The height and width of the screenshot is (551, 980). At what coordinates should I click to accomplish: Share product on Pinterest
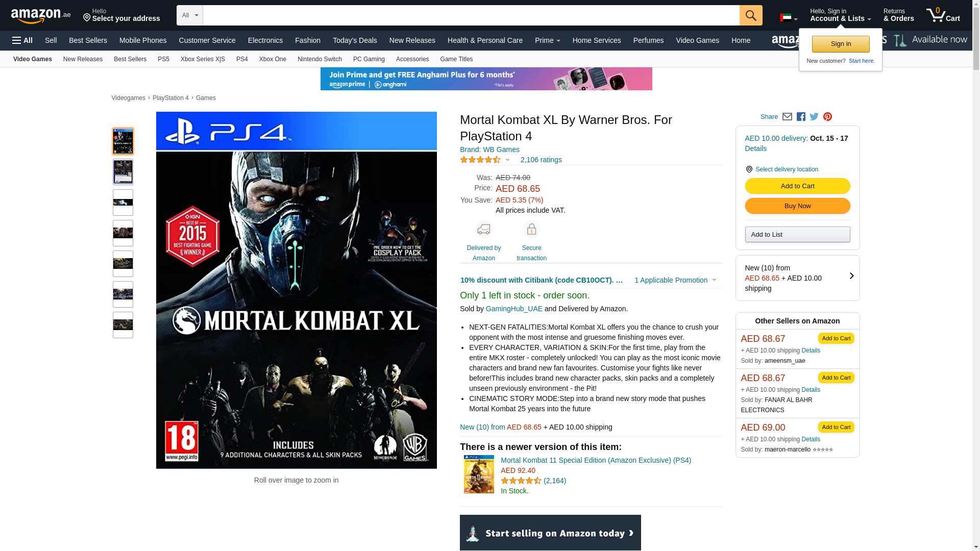coord(827,117)
